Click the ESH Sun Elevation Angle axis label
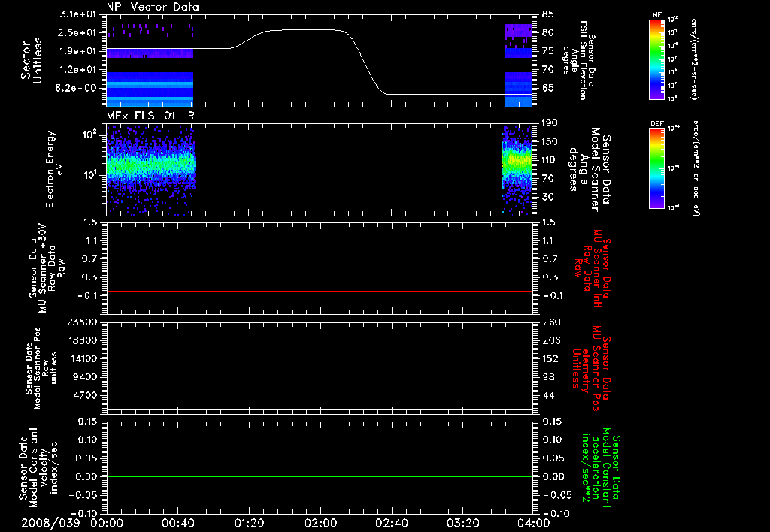 point(580,60)
